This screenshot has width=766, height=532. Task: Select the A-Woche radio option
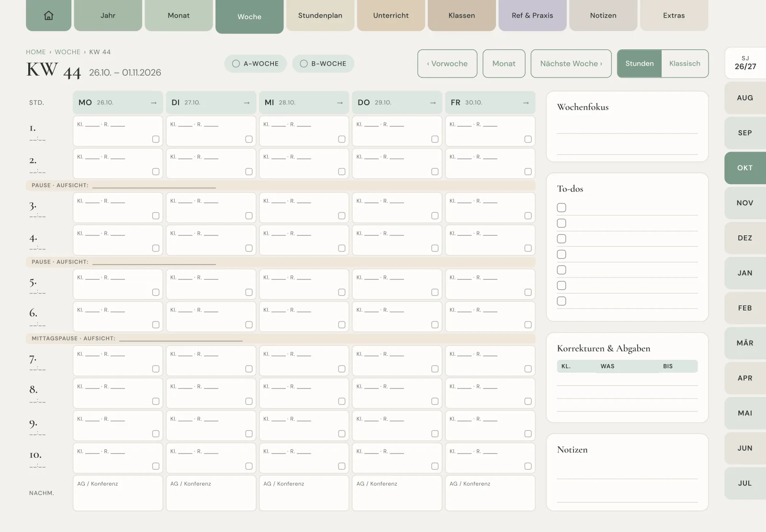[x=255, y=64]
